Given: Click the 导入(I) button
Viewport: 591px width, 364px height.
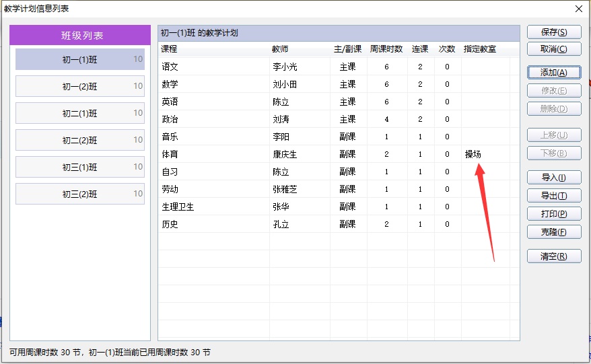Looking at the screenshot, I should click(x=554, y=177).
